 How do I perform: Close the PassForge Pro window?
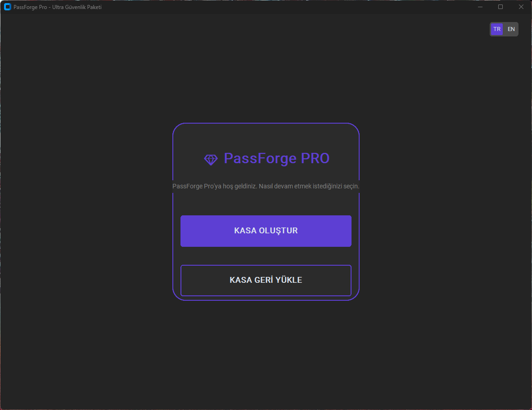pos(521,7)
